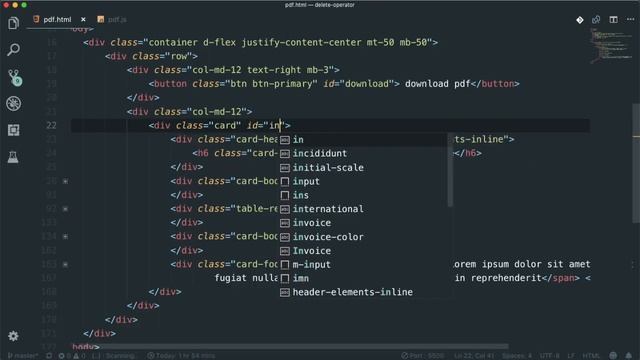640x360 pixels.
Task: Click the "row" class value on line 17
Action: pyautogui.click(x=178, y=56)
